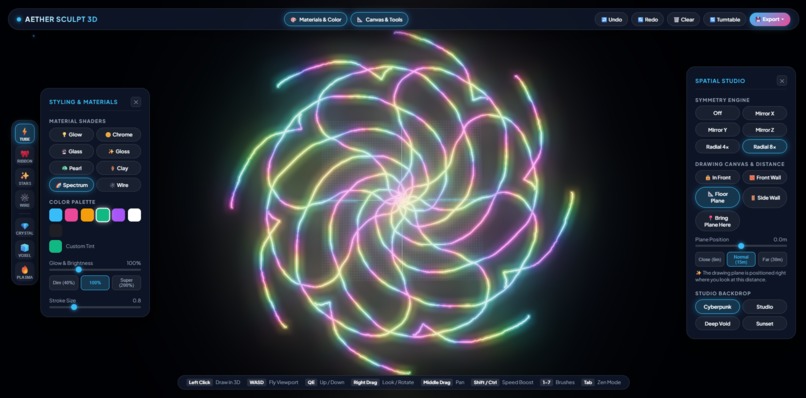806x398 pixels.
Task: Pick the purple palette color
Action: [x=119, y=215]
